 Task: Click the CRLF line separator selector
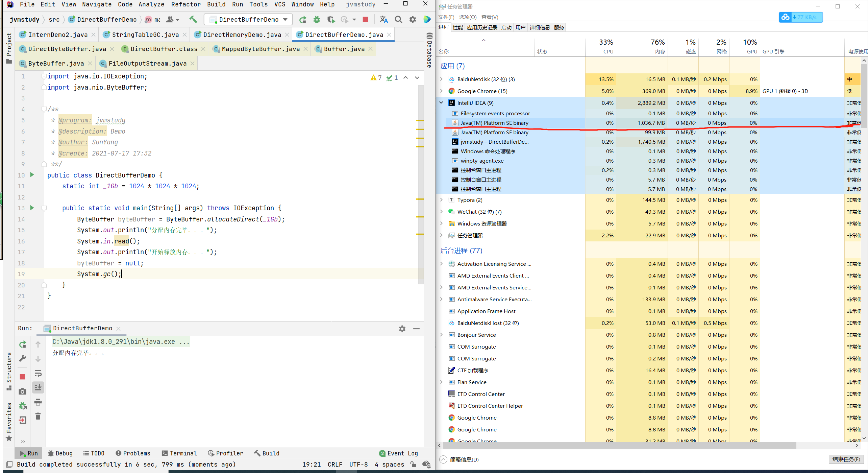pos(334,464)
